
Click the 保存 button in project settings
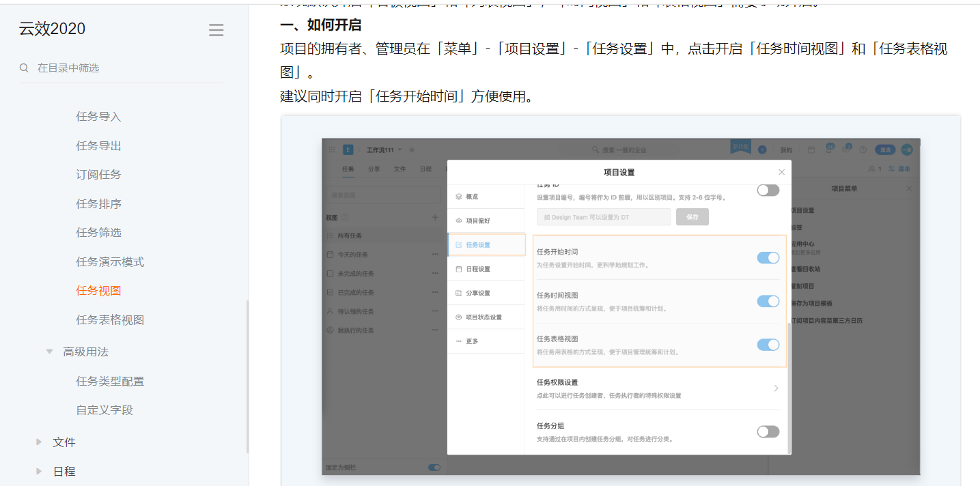click(x=692, y=216)
